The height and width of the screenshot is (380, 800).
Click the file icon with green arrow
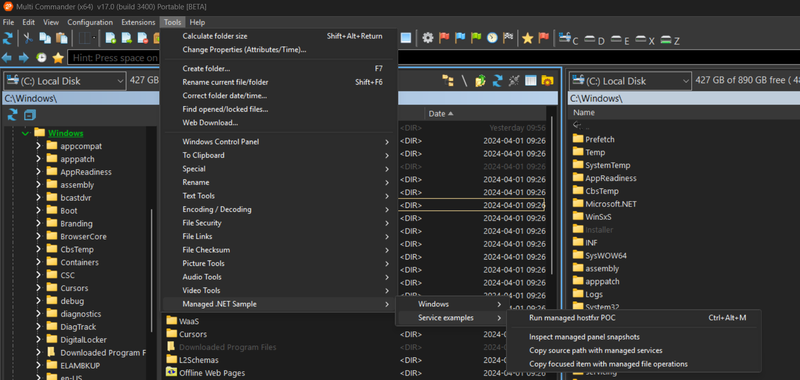click(x=127, y=38)
